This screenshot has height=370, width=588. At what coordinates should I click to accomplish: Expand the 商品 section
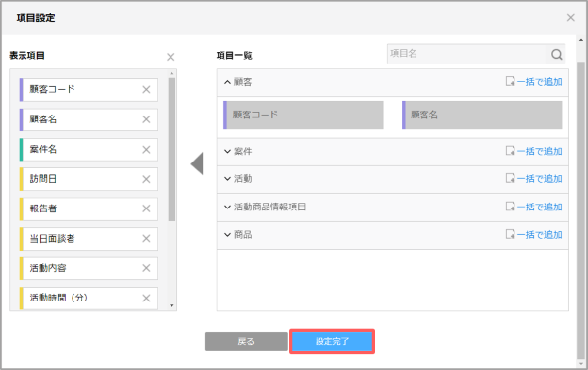[227, 235]
